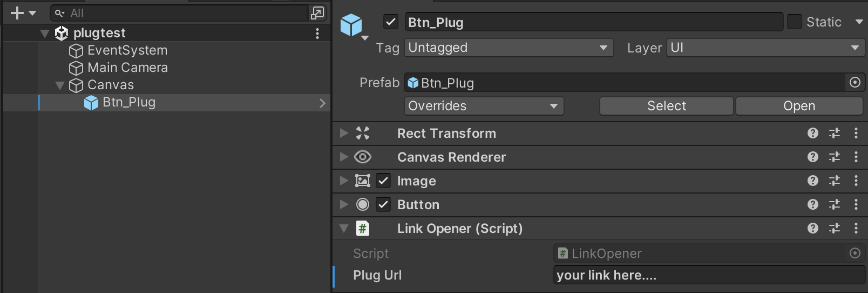Image resolution: width=868 pixels, height=293 pixels.
Task: Open the Rect Transform help reference icon
Action: (x=812, y=134)
